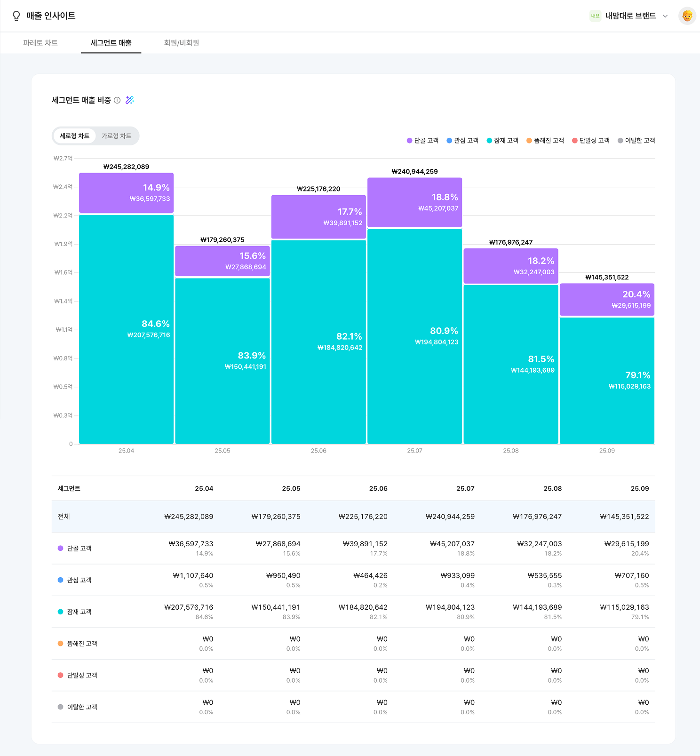The image size is (700, 756).
Task: Click the info icon next to 세그먼트 매출 비중
Action: click(x=117, y=100)
